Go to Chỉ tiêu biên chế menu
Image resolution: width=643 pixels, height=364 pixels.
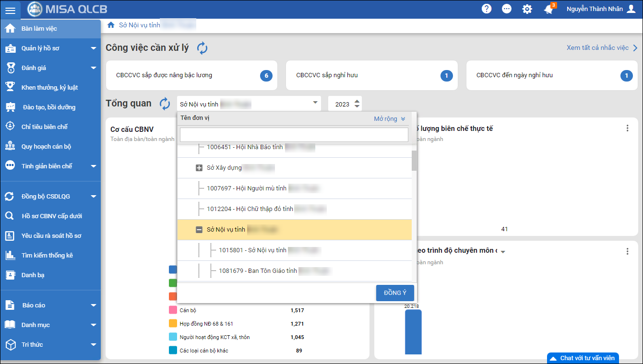45,127
